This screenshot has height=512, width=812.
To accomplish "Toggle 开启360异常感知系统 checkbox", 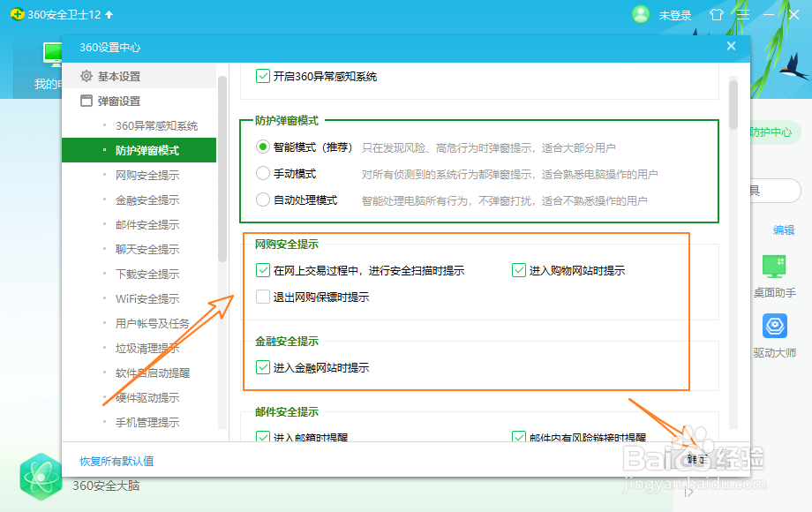I will [x=263, y=76].
